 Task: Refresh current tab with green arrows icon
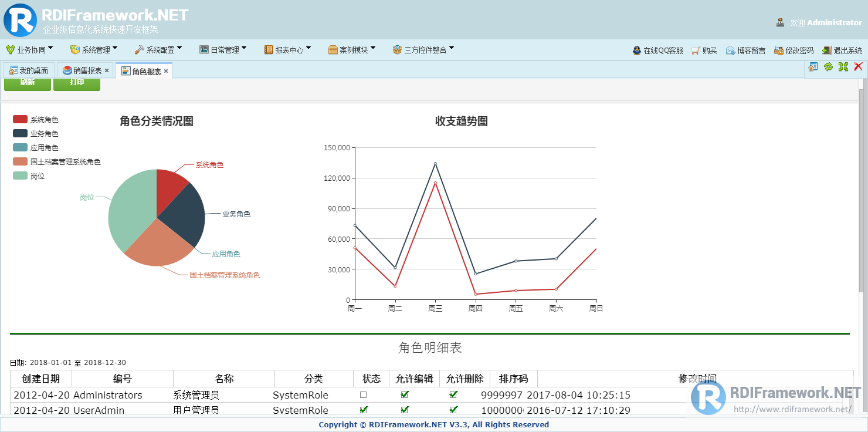[828, 67]
